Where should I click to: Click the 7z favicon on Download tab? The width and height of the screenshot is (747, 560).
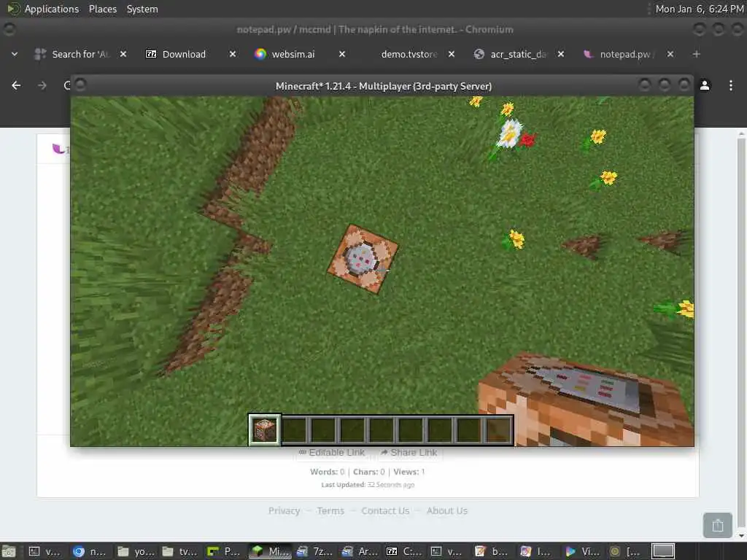pyautogui.click(x=151, y=54)
